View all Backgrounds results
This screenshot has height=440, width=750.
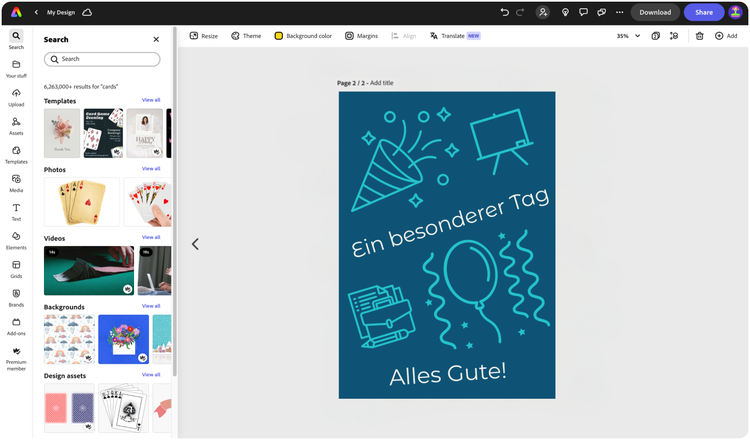point(151,306)
